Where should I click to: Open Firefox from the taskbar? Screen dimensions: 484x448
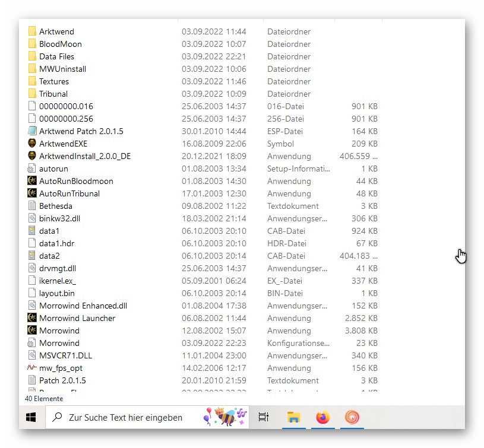(x=322, y=418)
